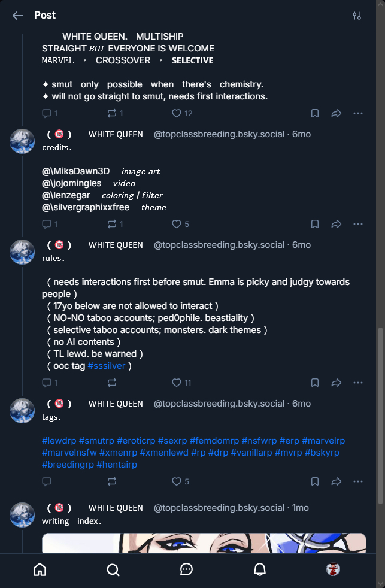Open more options on the tags post
This screenshot has height=588, width=385.
click(358, 481)
